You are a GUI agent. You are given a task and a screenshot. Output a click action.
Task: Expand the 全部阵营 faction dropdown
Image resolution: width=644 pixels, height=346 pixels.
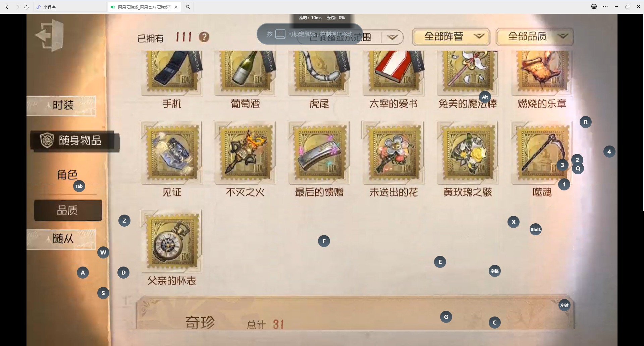[x=451, y=37]
